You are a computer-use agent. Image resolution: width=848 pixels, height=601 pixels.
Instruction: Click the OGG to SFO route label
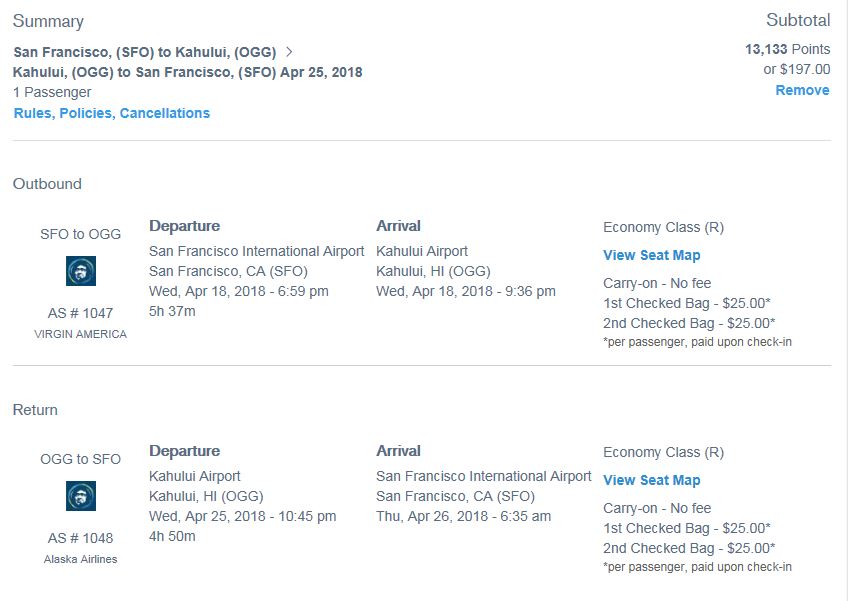81,459
